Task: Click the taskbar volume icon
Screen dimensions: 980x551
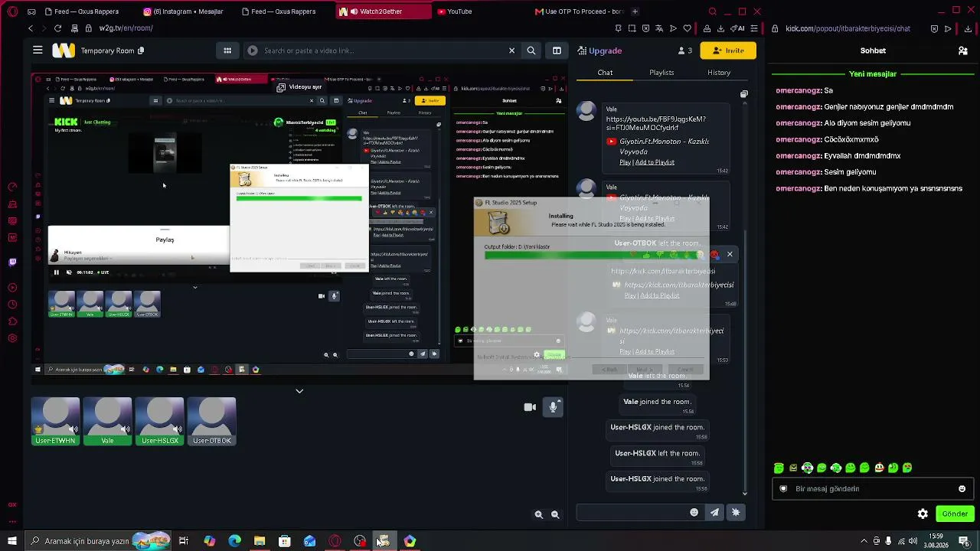Action: pos(913,541)
